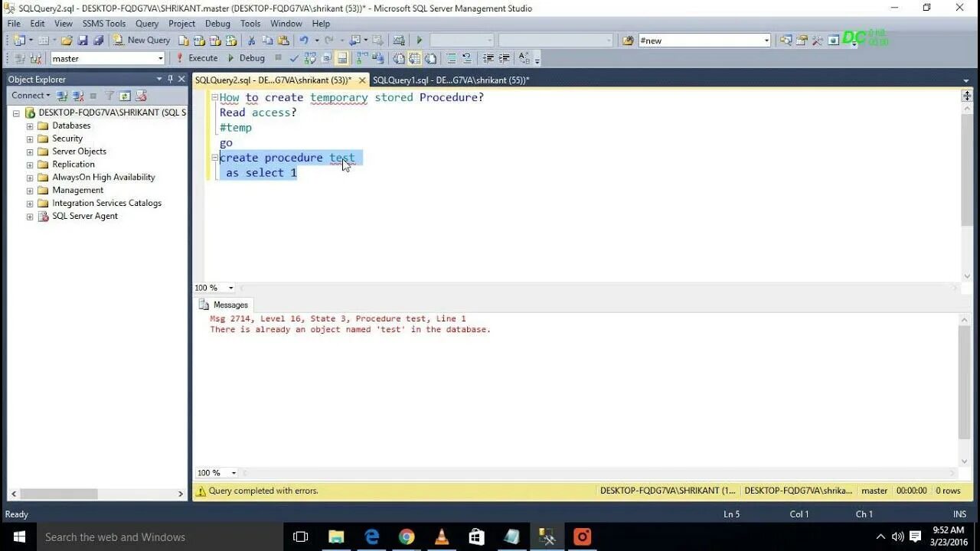Click the Open File folder icon in toolbar
The height and width of the screenshot is (551, 980).
(x=66, y=40)
